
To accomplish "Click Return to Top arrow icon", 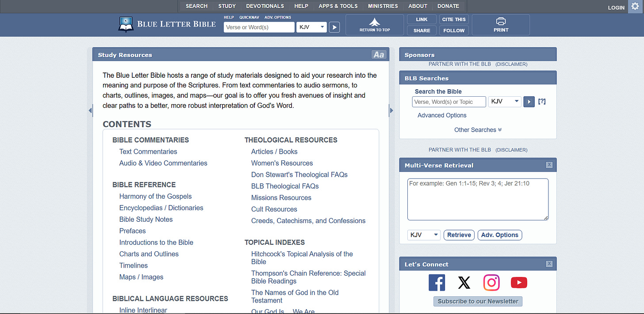I will coord(374,22).
